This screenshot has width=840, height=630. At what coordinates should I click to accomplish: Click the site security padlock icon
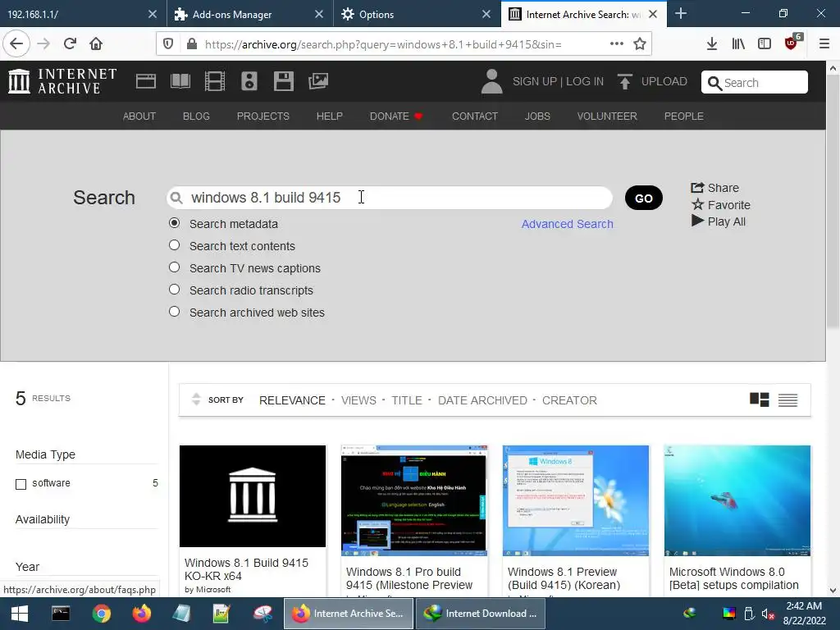point(192,44)
